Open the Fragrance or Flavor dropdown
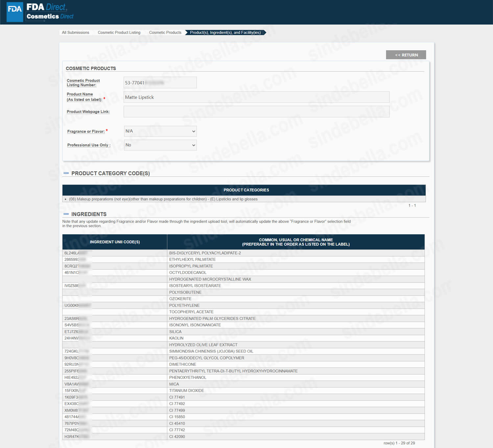Image resolution: width=493 pixels, height=448 pixels. click(160, 131)
